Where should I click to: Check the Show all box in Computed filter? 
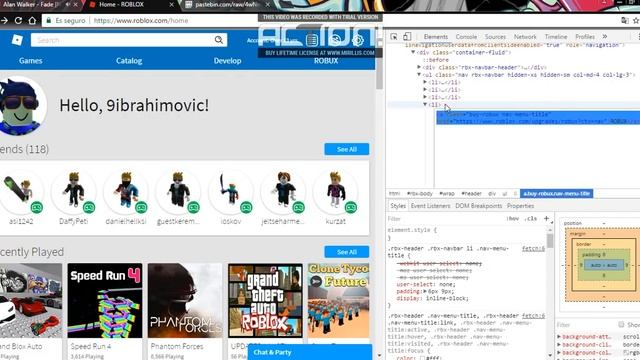coord(621,324)
